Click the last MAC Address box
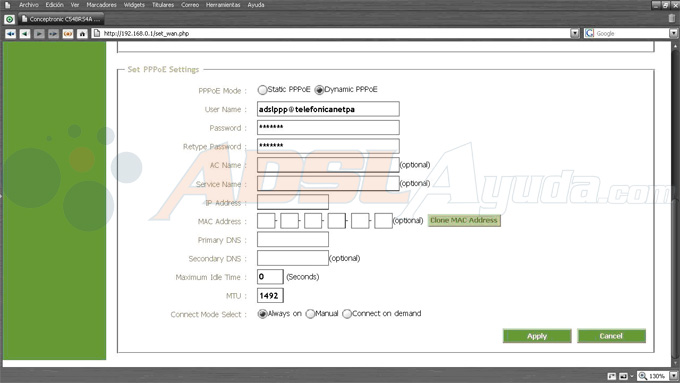 coord(383,221)
